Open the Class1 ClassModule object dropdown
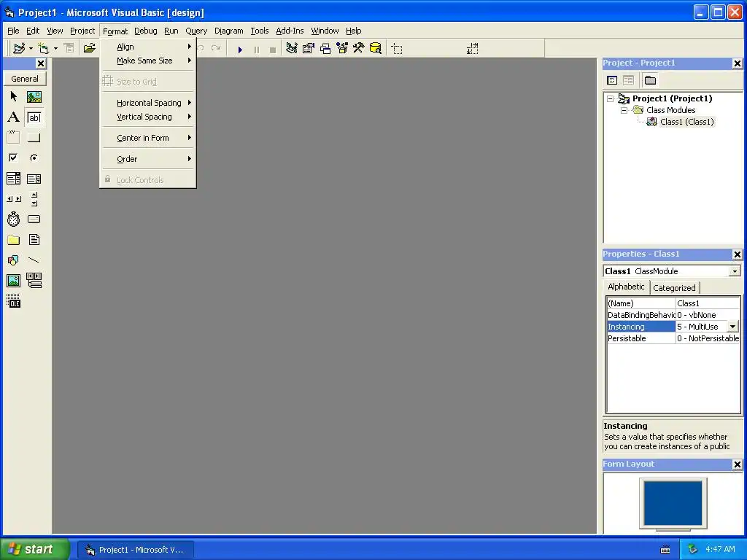 [x=735, y=271]
